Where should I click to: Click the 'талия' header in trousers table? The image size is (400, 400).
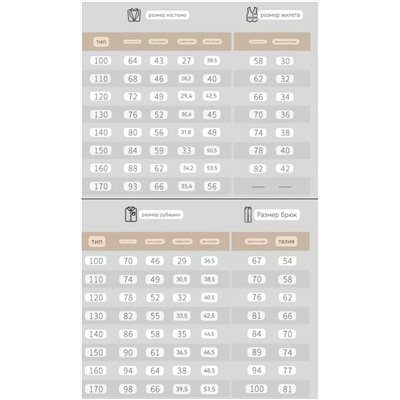(x=286, y=242)
